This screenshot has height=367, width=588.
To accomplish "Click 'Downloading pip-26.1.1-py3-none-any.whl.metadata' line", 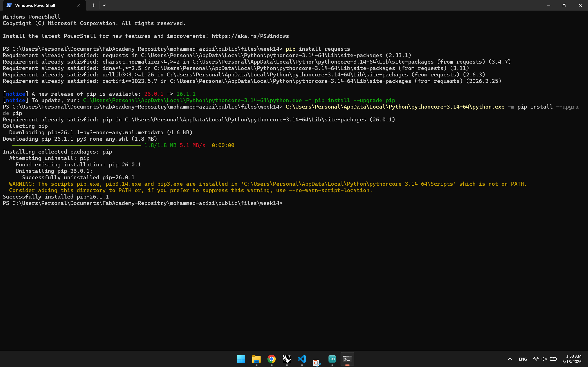I will [101, 132].
